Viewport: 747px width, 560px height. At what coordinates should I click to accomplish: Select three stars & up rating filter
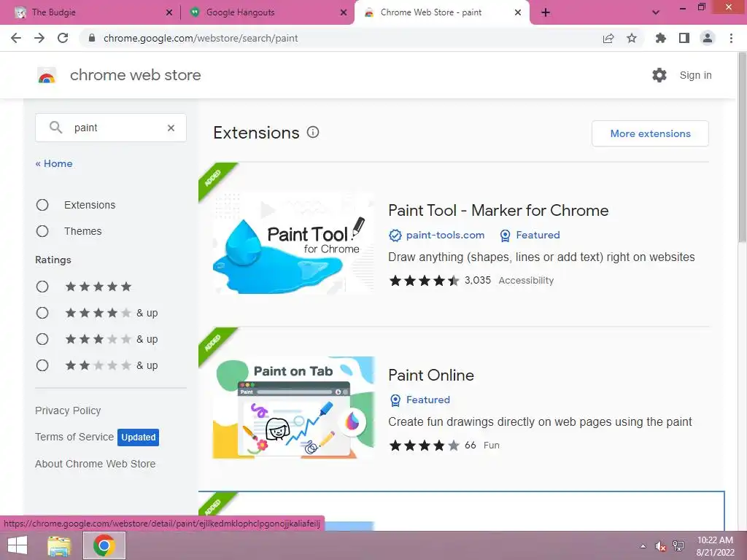[42, 339]
